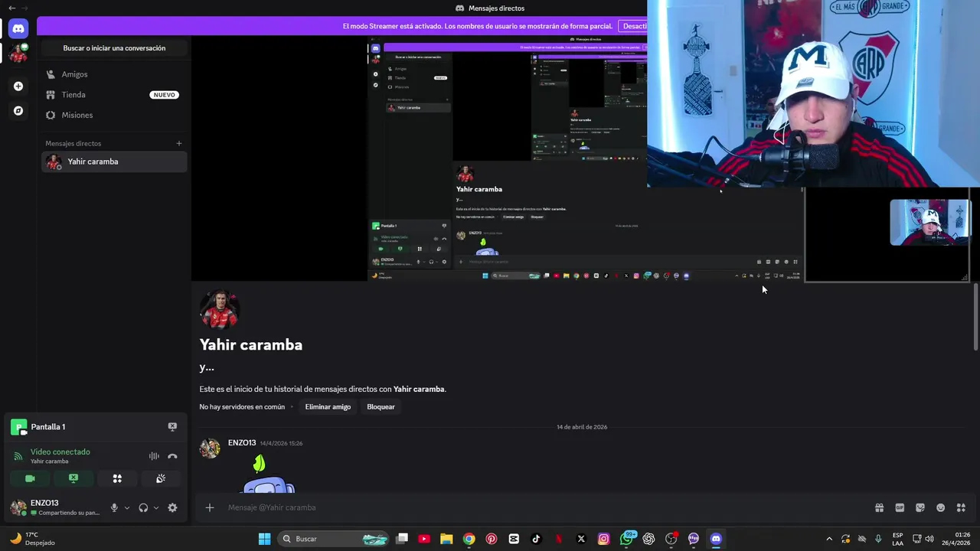Screen dimensions: 980x551
Task: Stop streaming Pantalla 1 icon
Action: click(x=172, y=427)
